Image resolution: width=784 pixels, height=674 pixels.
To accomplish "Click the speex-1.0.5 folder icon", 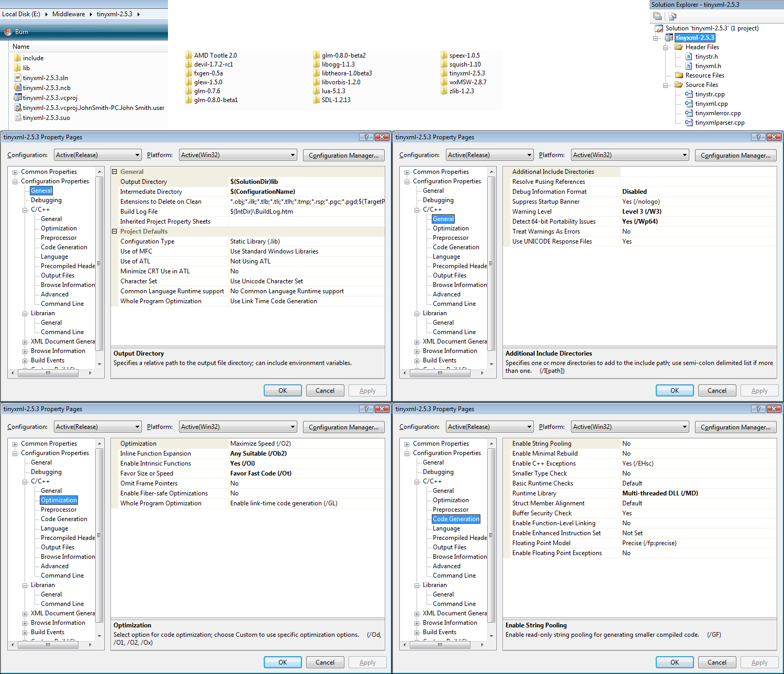I will [444, 56].
